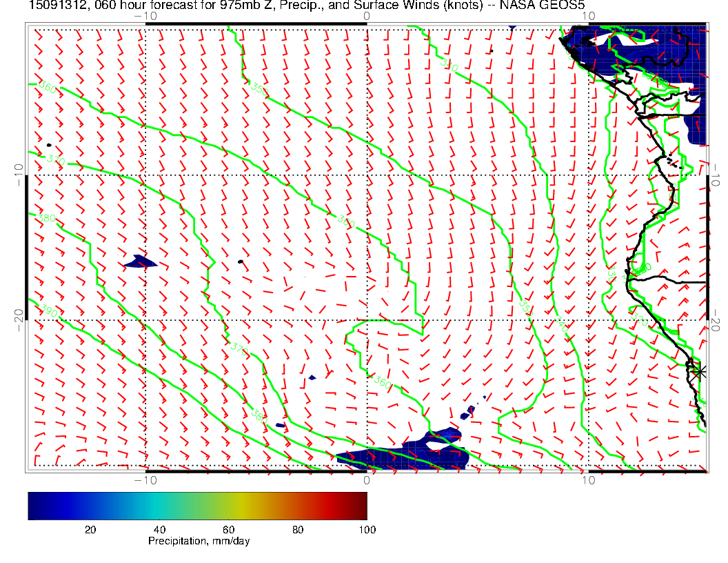Click the "-10" longitude label on the bottom axis

pos(145,480)
